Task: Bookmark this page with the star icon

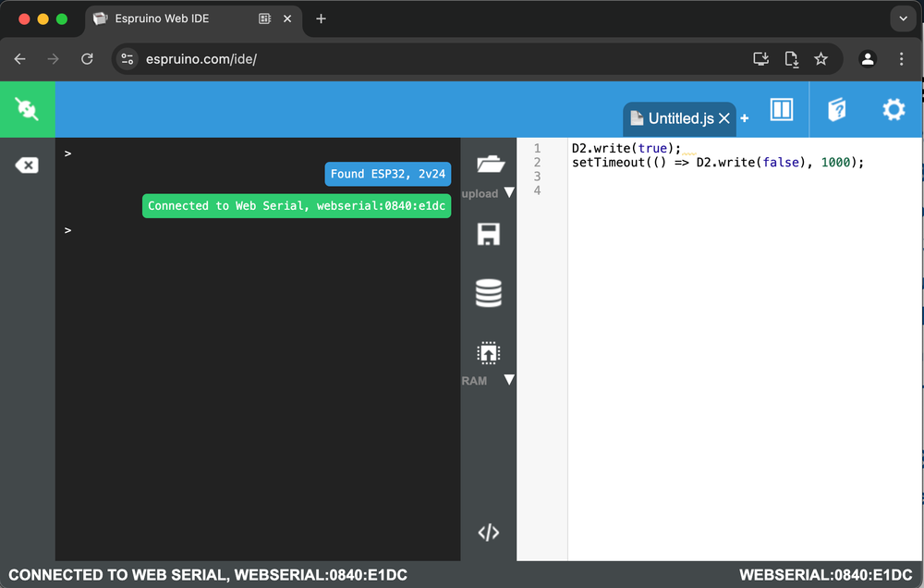Action: pos(821,59)
